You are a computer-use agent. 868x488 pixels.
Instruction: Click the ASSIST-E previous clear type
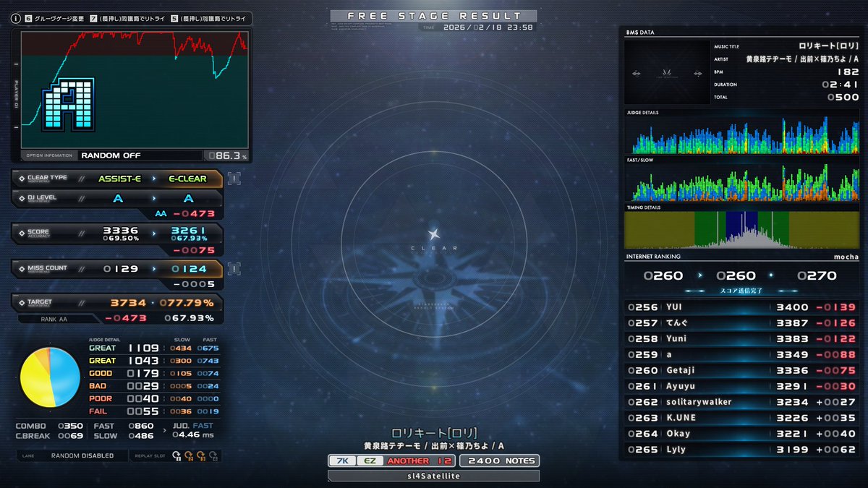click(x=120, y=178)
